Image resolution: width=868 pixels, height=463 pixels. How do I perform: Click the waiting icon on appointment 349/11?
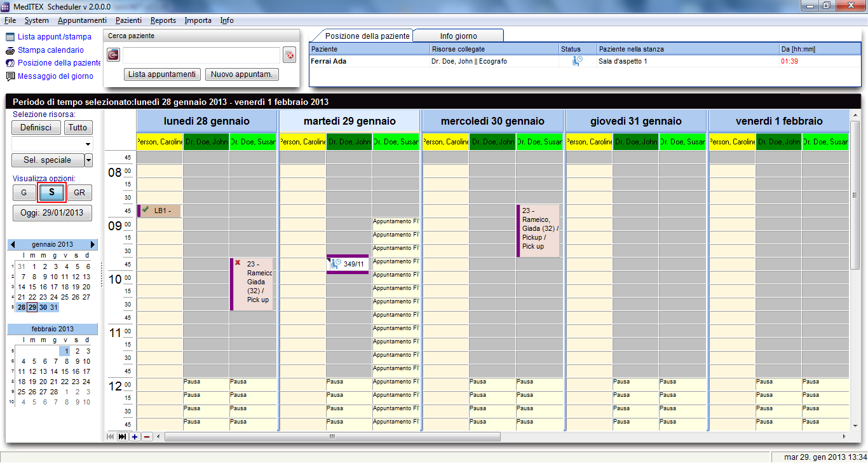(336, 263)
